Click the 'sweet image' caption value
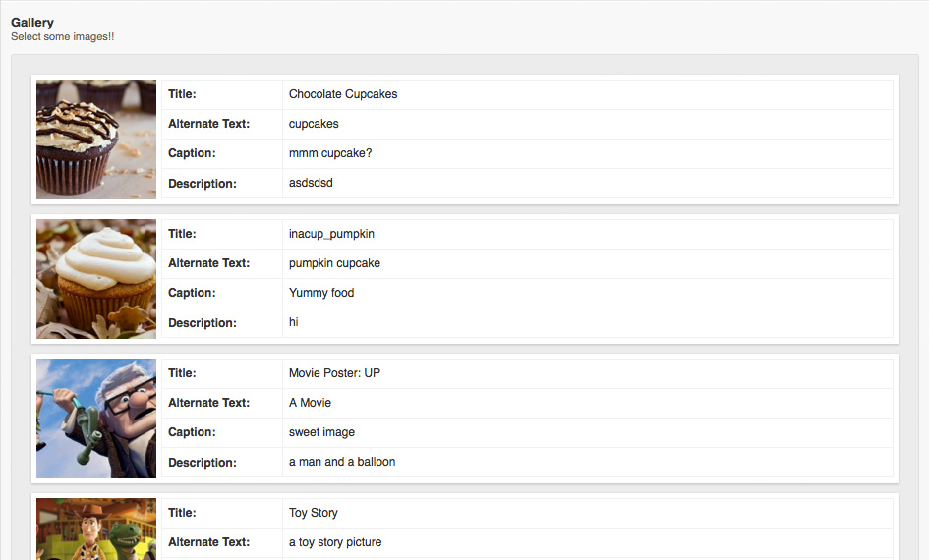This screenshot has height=560, width=929. point(321,432)
